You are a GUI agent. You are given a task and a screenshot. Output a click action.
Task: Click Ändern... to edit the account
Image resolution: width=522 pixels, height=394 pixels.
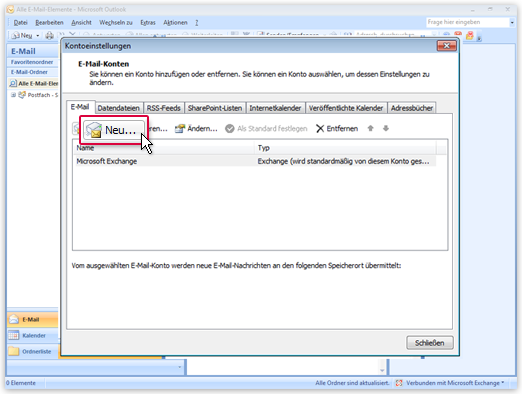[196, 128]
